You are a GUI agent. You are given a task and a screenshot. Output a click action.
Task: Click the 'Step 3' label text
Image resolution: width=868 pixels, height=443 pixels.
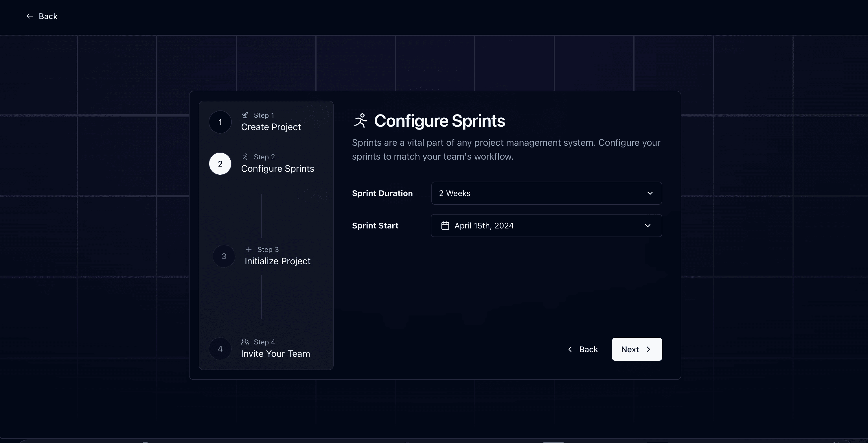(x=268, y=250)
